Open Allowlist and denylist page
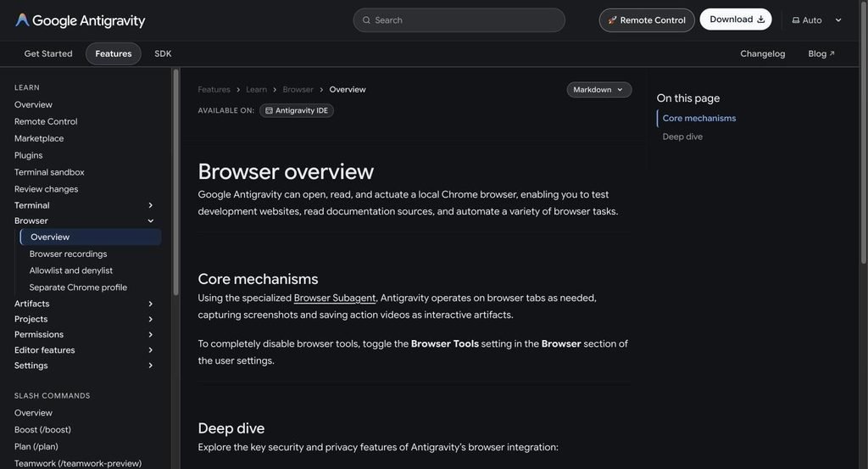Image resolution: width=868 pixels, height=469 pixels. click(71, 271)
